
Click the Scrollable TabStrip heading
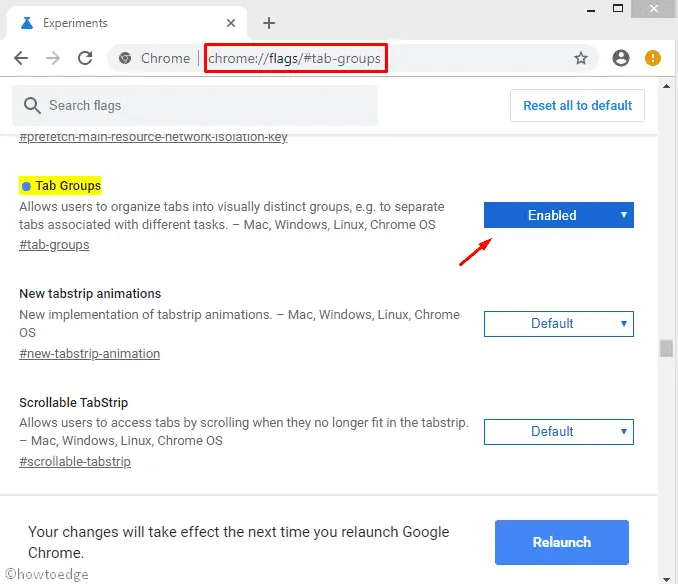pyautogui.click(x=74, y=402)
